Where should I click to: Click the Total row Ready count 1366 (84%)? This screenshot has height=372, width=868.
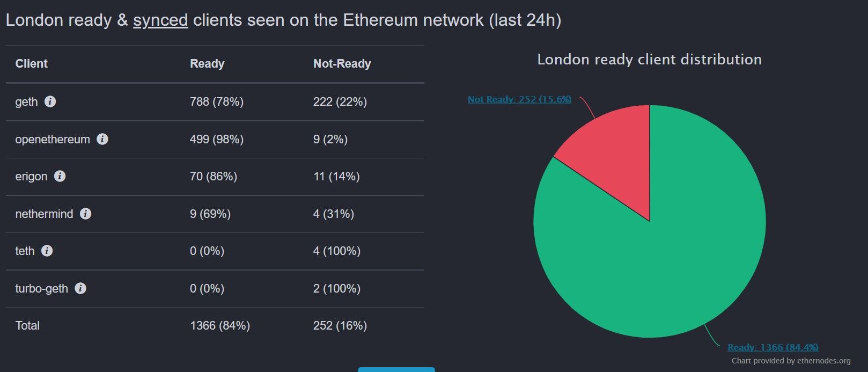tap(219, 326)
